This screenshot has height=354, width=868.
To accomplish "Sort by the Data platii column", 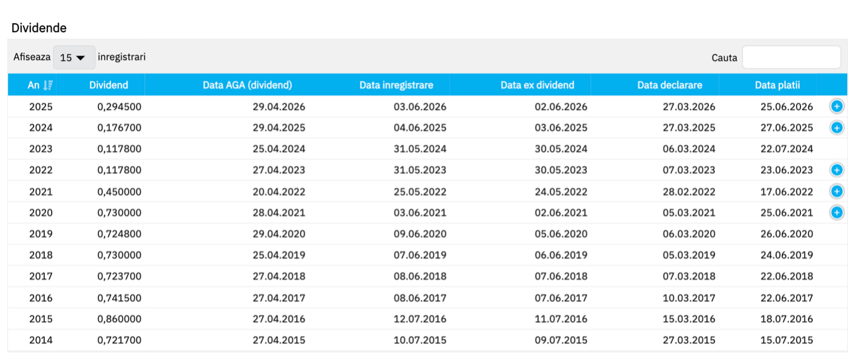I will (778, 85).
